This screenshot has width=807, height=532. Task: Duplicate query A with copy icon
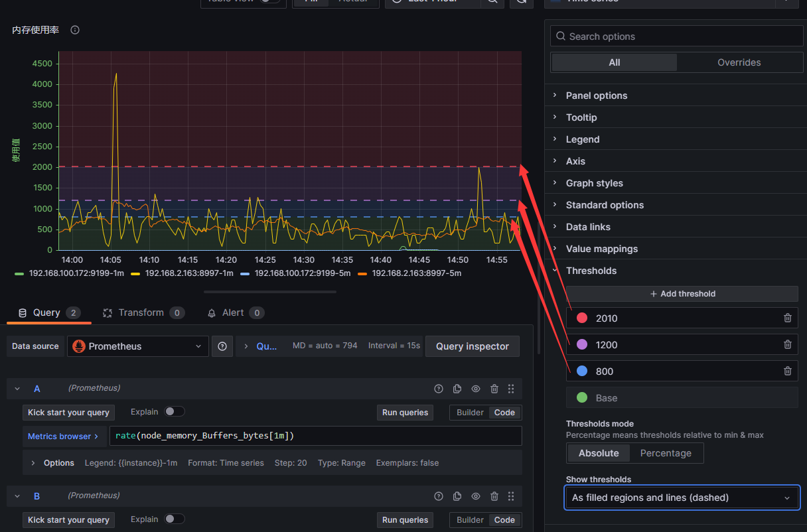[x=457, y=389]
